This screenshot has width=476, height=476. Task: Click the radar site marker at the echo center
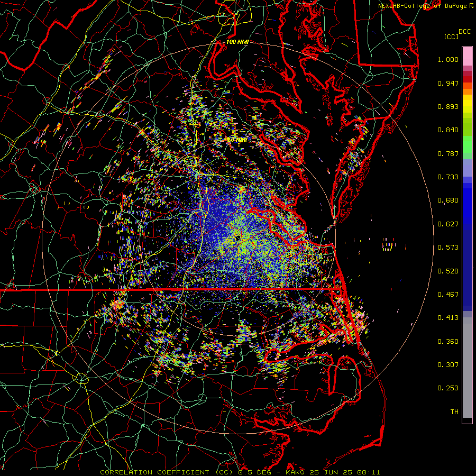pyautogui.click(x=237, y=237)
